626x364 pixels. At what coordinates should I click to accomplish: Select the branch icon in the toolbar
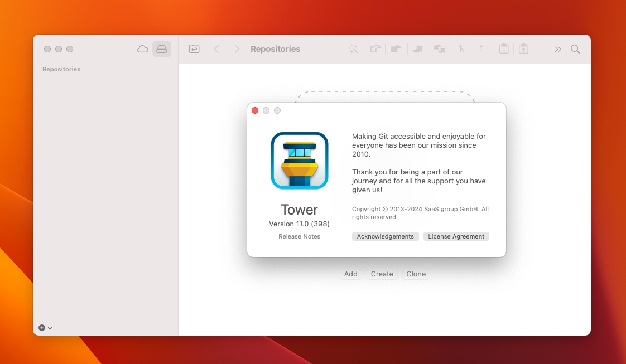click(x=461, y=49)
